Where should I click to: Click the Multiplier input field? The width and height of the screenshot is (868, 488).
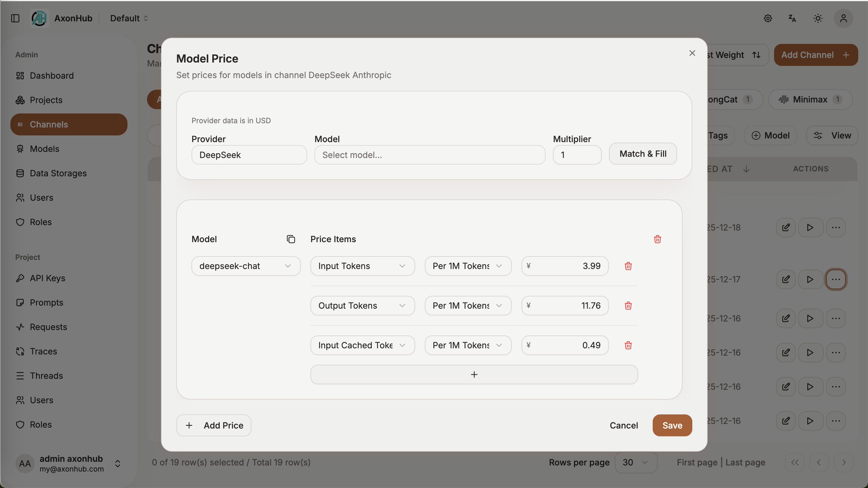pyautogui.click(x=577, y=155)
